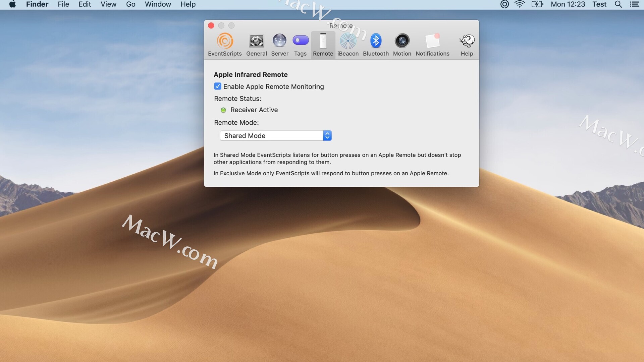644x362 pixels.
Task: Open the File menu
Action: (63, 4)
